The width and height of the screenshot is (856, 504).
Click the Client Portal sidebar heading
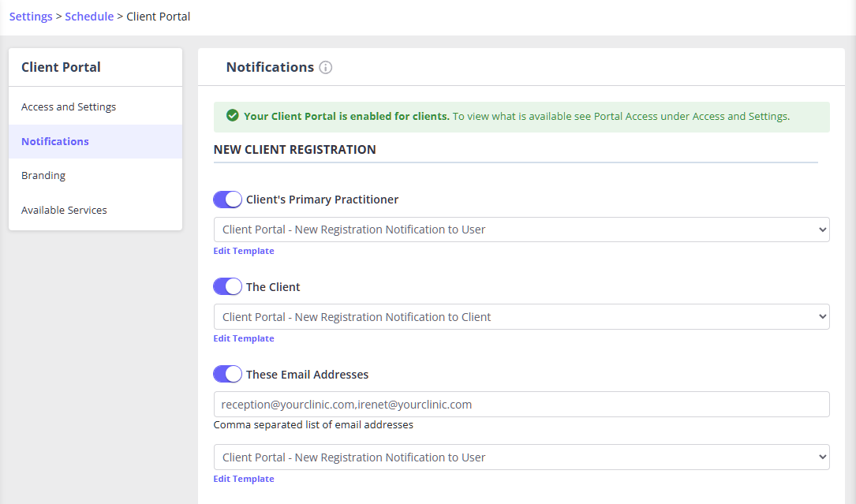(61, 68)
